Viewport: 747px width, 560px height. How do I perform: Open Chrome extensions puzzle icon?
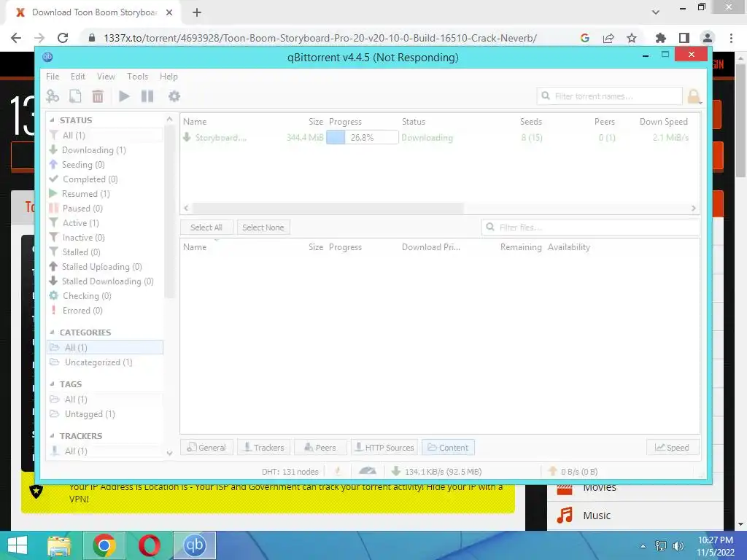[x=661, y=38]
